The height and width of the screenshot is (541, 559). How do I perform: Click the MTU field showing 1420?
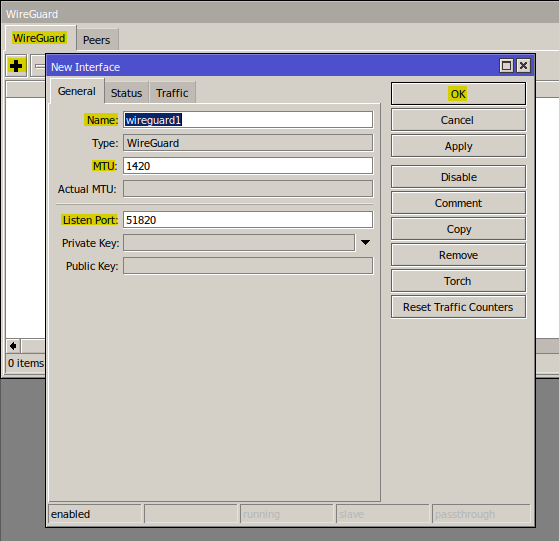point(248,166)
